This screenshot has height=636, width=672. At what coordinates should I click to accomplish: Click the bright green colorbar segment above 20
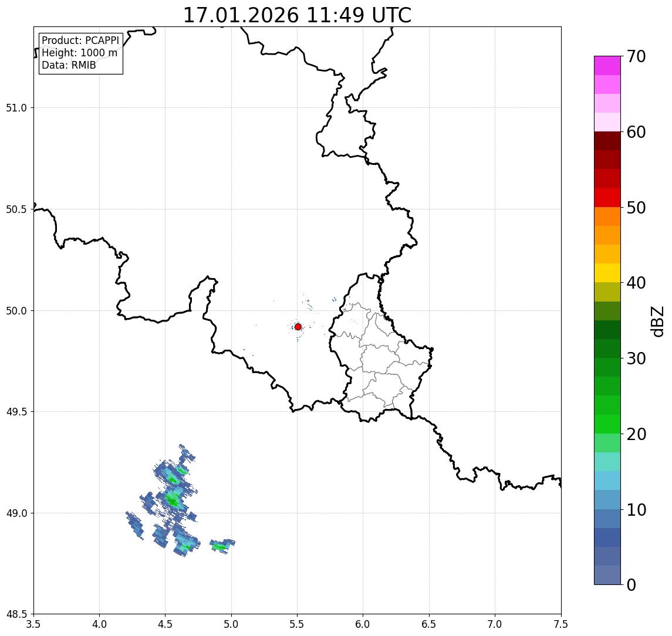tap(607, 424)
